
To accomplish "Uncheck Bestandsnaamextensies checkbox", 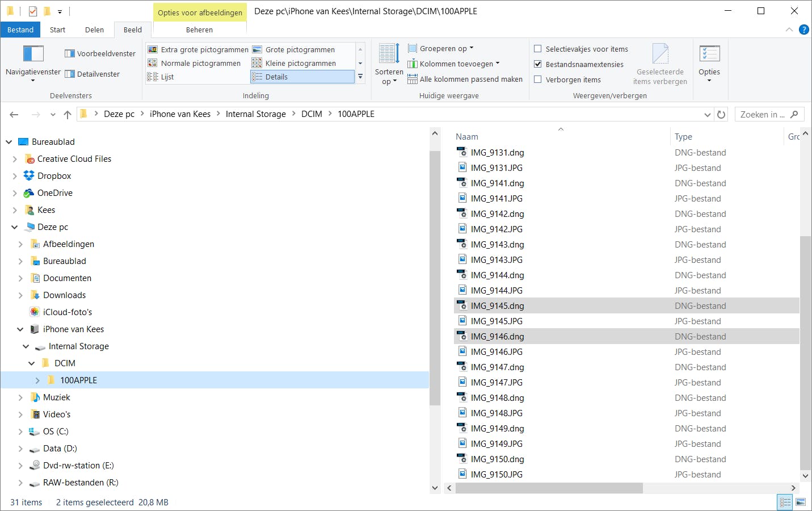I will point(538,64).
